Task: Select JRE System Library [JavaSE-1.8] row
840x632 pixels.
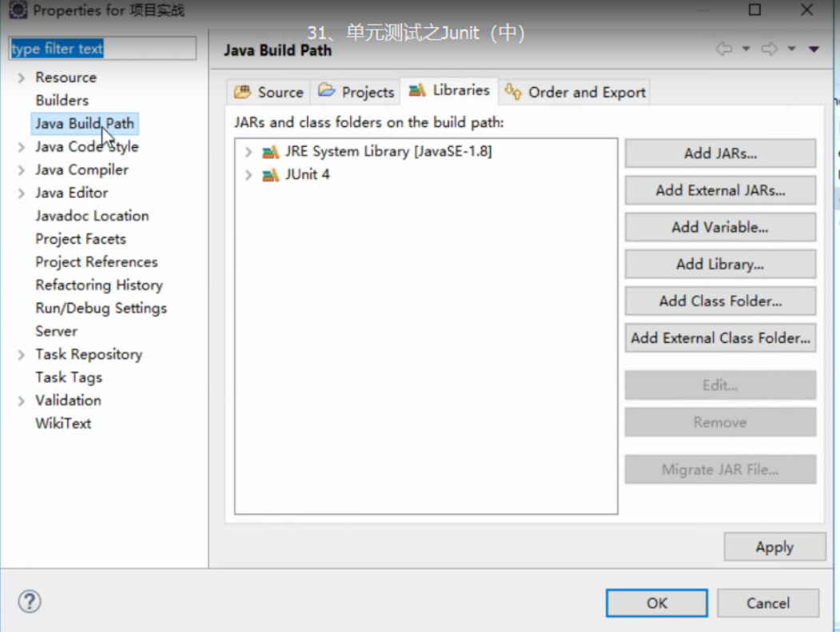Action: point(388,152)
